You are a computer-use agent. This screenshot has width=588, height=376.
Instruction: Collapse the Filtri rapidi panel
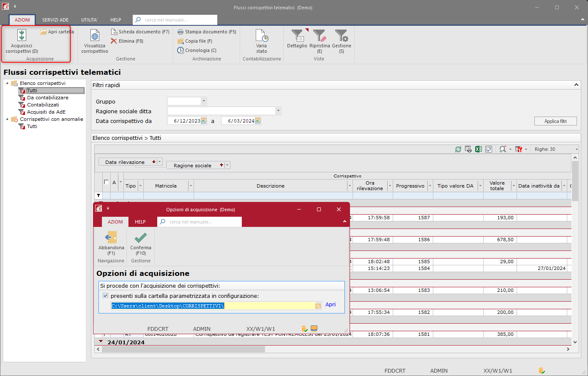click(576, 85)
